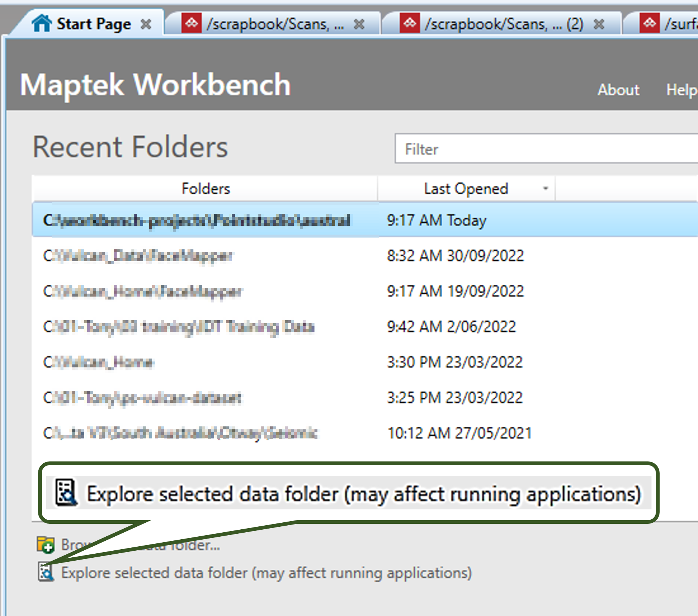
Task: Close the /scrapbook/Scans, ... (2) tab
Action: tap(599, 24)
